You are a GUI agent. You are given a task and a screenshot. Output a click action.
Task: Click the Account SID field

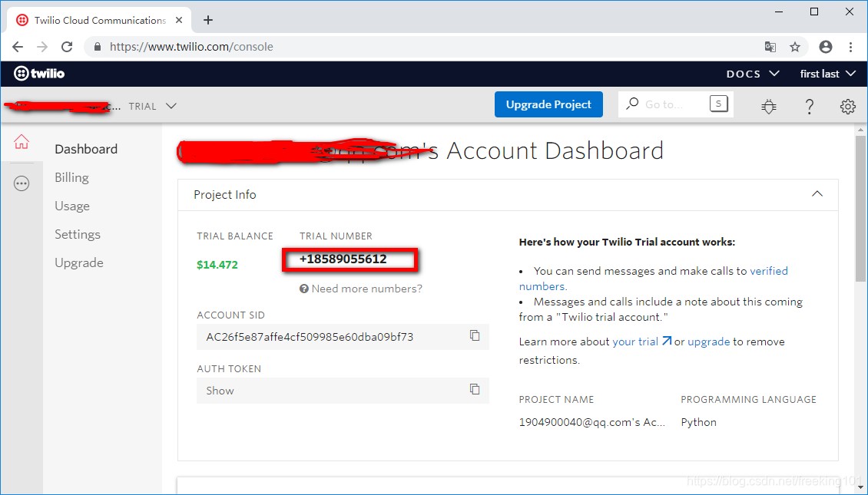pos(343,337)
